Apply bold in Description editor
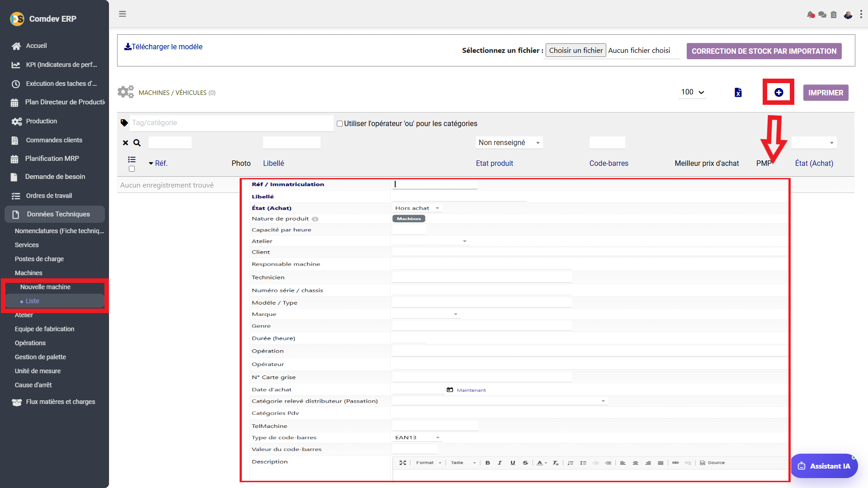The width and height of the screenshot is (868, 488). click(x=487, y=463)
